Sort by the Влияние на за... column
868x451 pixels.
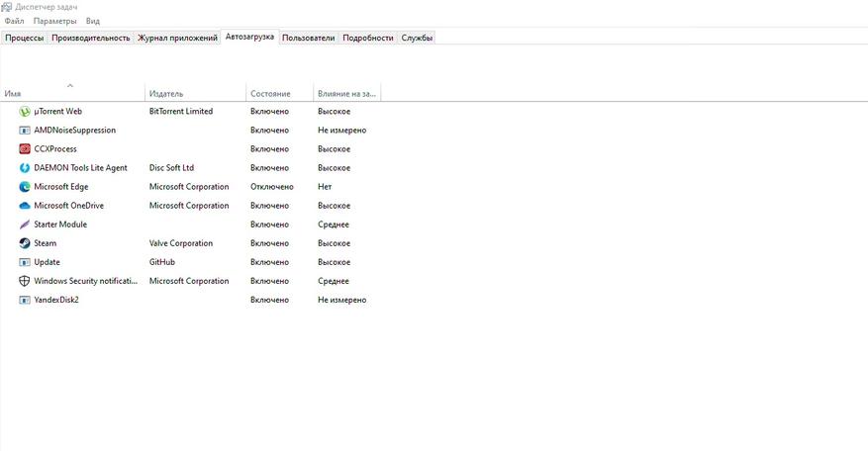(x=346, y=94)
